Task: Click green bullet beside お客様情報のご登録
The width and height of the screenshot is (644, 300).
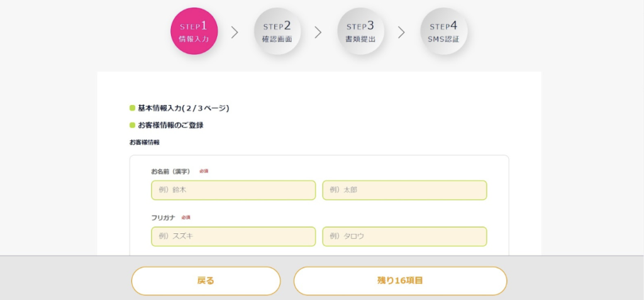Action: (x=132, y=125)
